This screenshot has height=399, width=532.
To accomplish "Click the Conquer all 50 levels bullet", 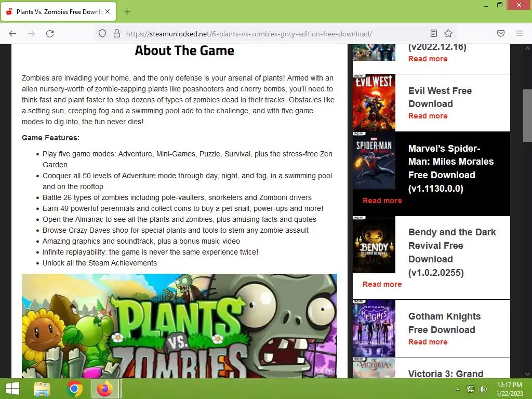I will (187, 181).
